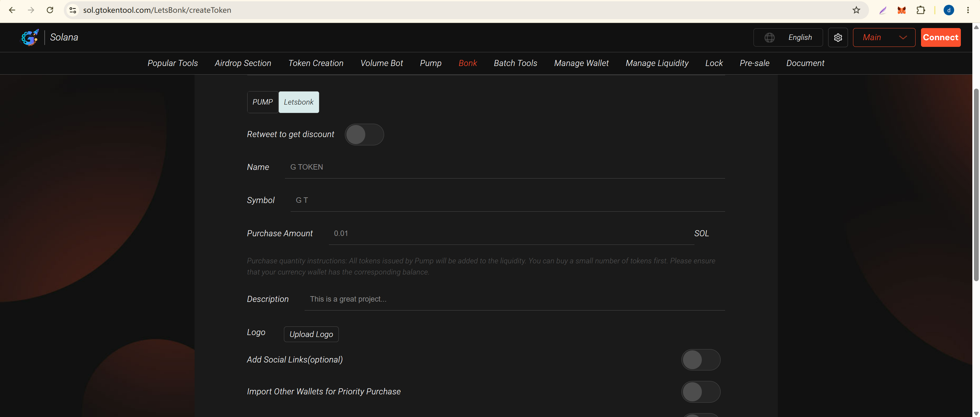Image resolution: width=980 pixels, height=417 pixels.
Task: Open the Pump menu
Action: tap(431, 63)
